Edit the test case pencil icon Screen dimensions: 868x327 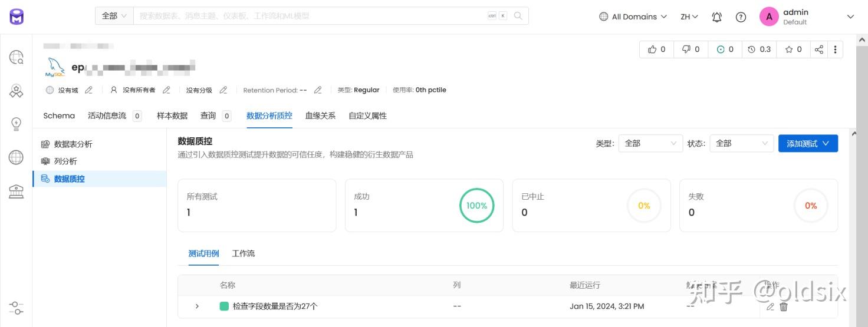(770, 306)
